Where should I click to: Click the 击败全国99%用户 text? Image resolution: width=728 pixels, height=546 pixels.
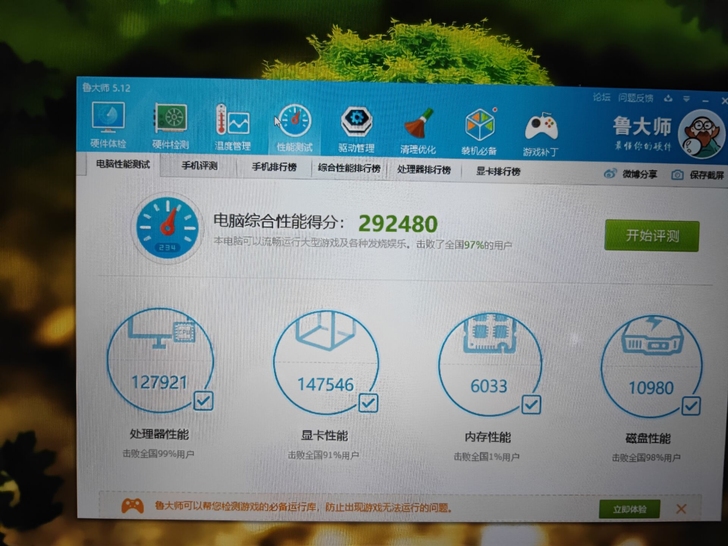pos(158,454)
